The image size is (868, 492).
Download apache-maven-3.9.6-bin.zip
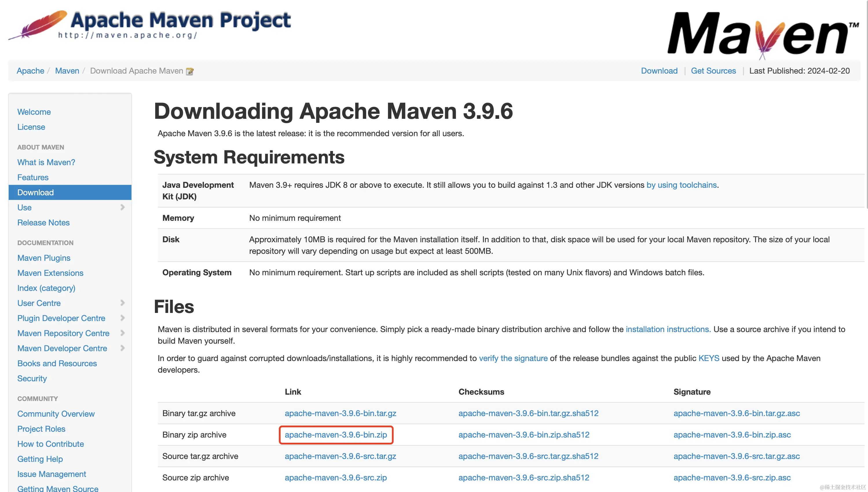pyautogui.click(x=336, y=435)
